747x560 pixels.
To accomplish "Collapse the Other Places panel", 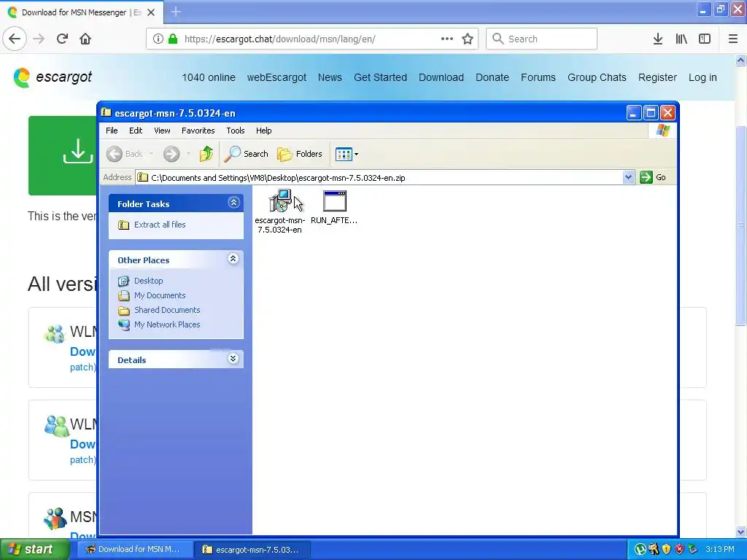I will [x=233, y=259].
